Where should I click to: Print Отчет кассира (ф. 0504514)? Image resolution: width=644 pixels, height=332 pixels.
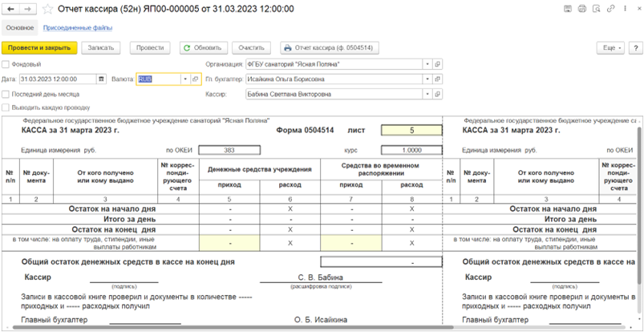pos(330,47)
